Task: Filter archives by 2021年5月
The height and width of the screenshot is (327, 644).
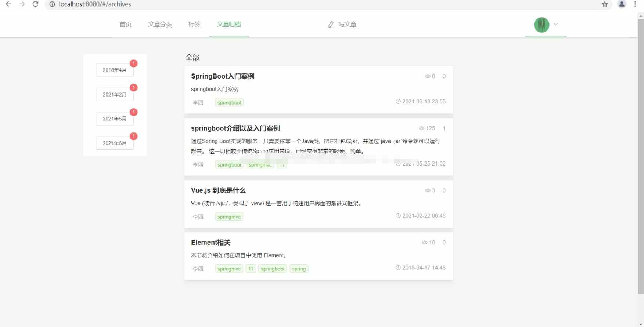Action: pyautogui.click(x=115, y=119)
